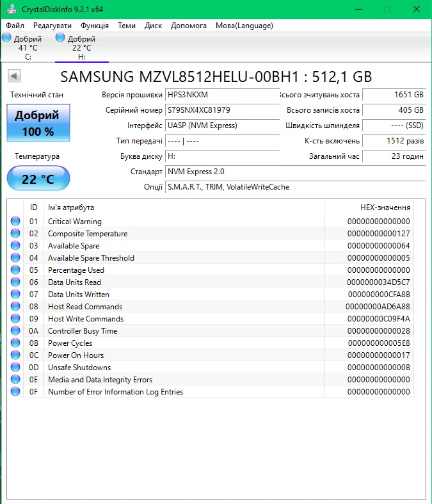The height and width of the screenshot is (504, 432).
Task: Open the Допомога menu
Action: coord(189,26)
